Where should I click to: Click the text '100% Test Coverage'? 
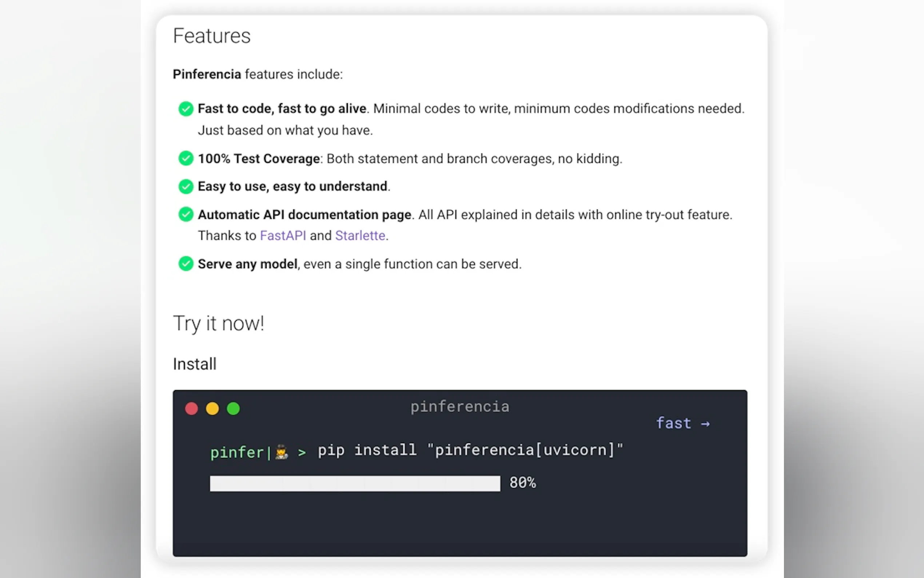[x=259, y=159]
